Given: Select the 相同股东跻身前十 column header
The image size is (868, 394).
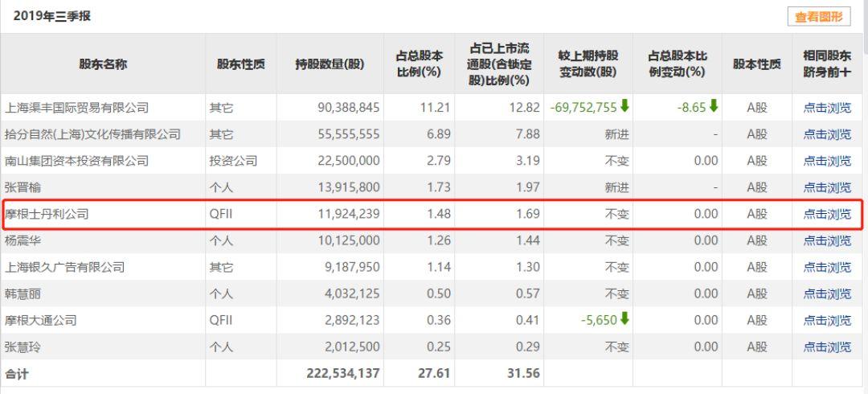Looking at the screenshot, I should [x=827, y=64].
